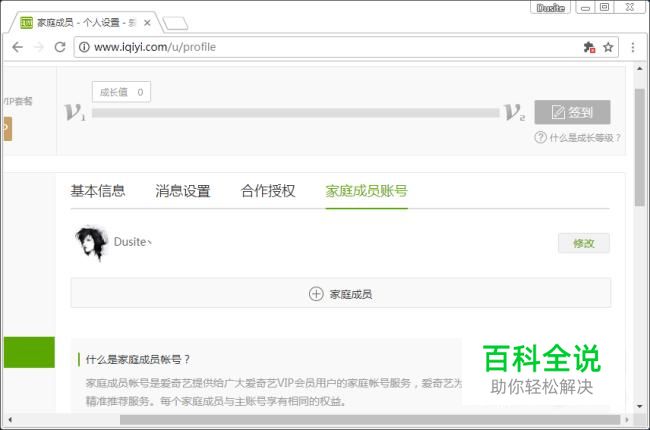
Task: Click the horizontal scrollbar thumb
Action: [370, 420]
